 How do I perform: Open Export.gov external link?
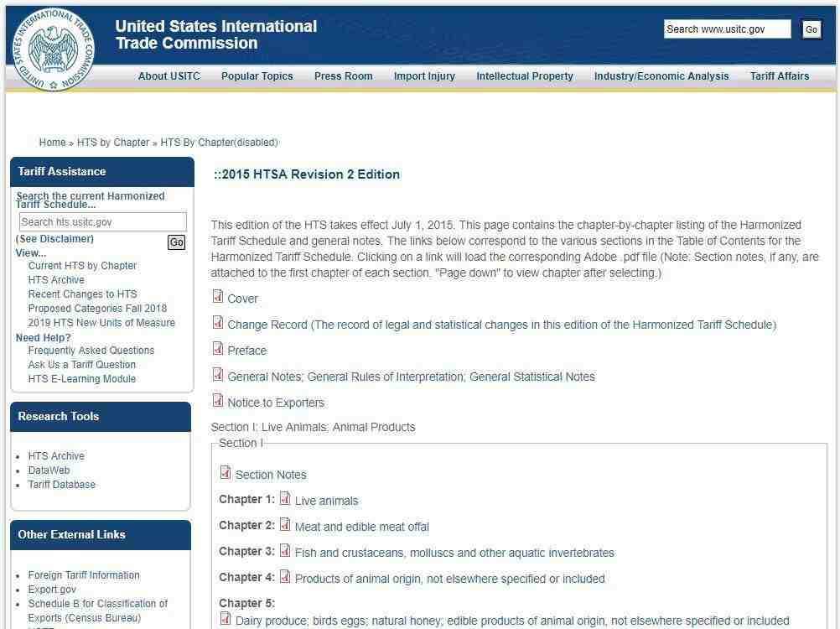[52, 590]
